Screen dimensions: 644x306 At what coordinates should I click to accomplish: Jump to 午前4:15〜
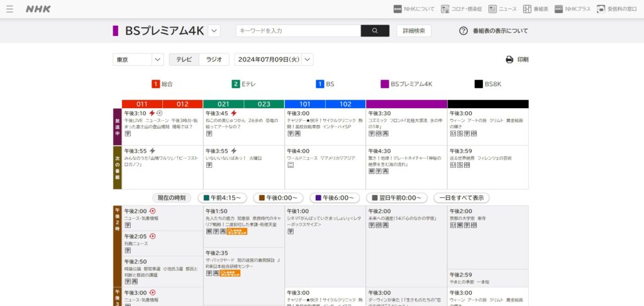223,198
